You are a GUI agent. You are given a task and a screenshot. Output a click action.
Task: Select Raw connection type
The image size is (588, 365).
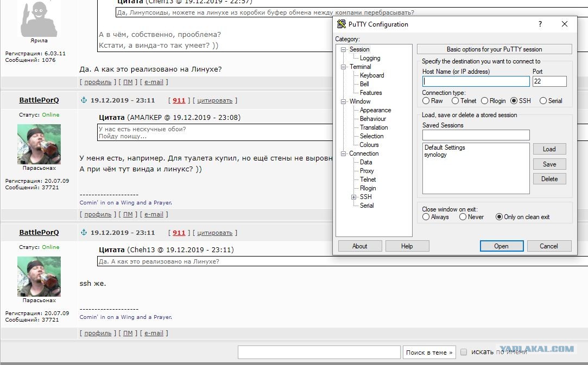(x=426, y=101)
